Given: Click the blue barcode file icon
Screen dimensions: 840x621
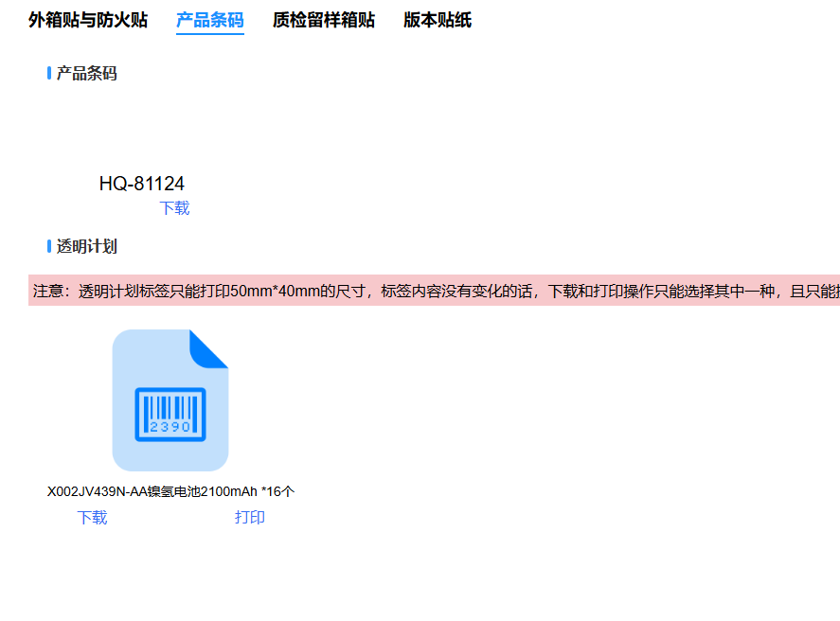Looking at the screenshot, I should click(170, 400).
